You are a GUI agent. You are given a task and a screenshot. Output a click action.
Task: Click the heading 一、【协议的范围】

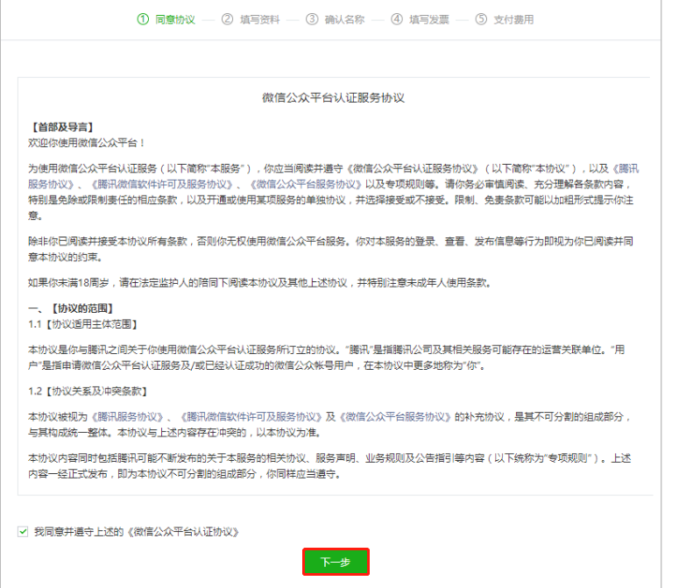71,308
